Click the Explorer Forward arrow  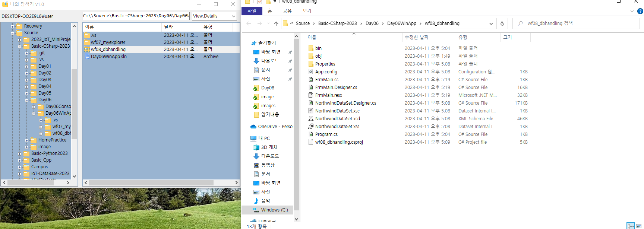tap(260, 23)
